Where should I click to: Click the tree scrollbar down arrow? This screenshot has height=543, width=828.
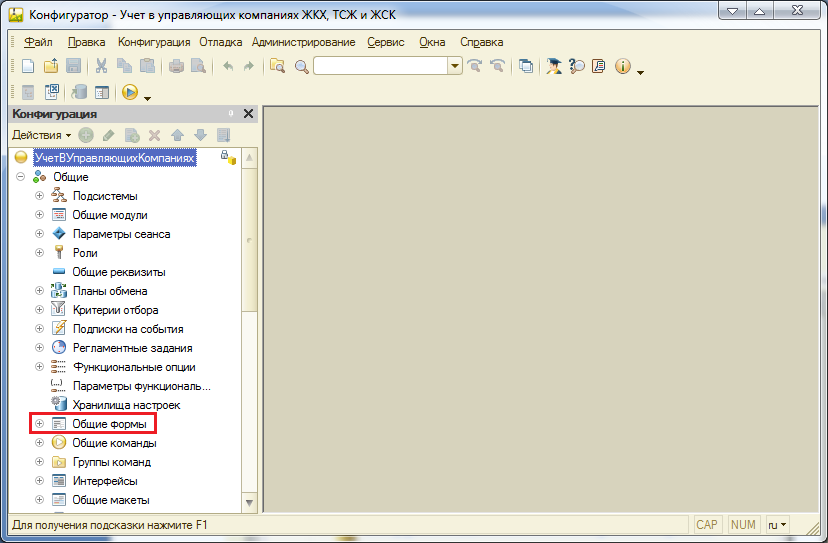pos(249,503)
